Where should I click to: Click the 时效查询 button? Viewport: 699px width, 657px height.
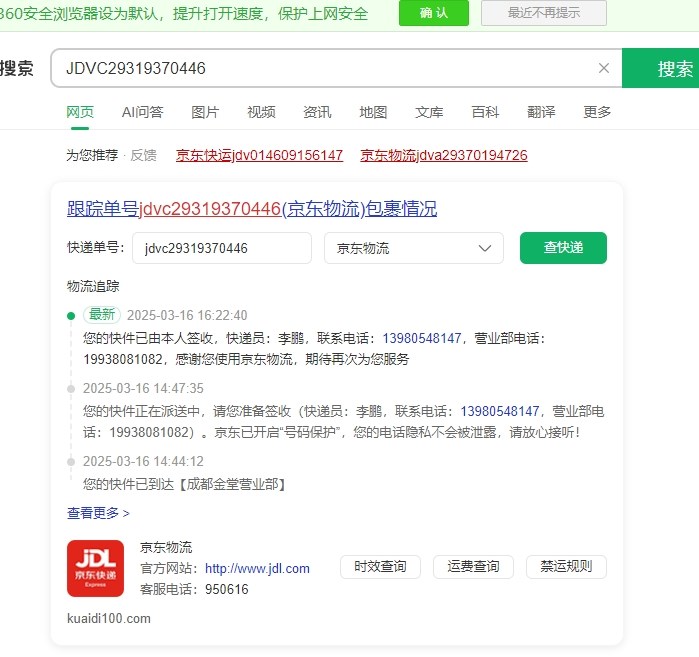pos(380,567)
